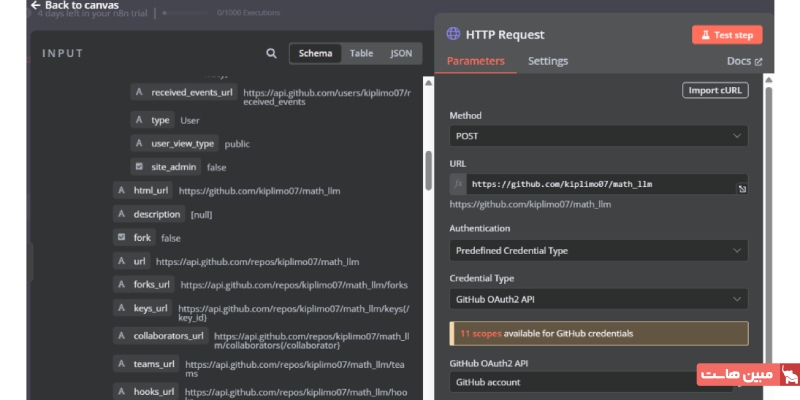
Task: Open the Docs link
Action: click(x=744, y=61)
